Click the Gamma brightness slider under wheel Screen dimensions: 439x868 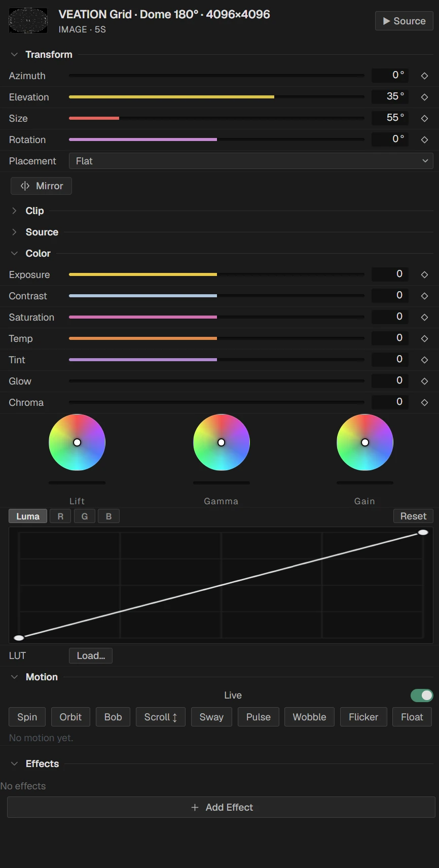pos(222,483)
